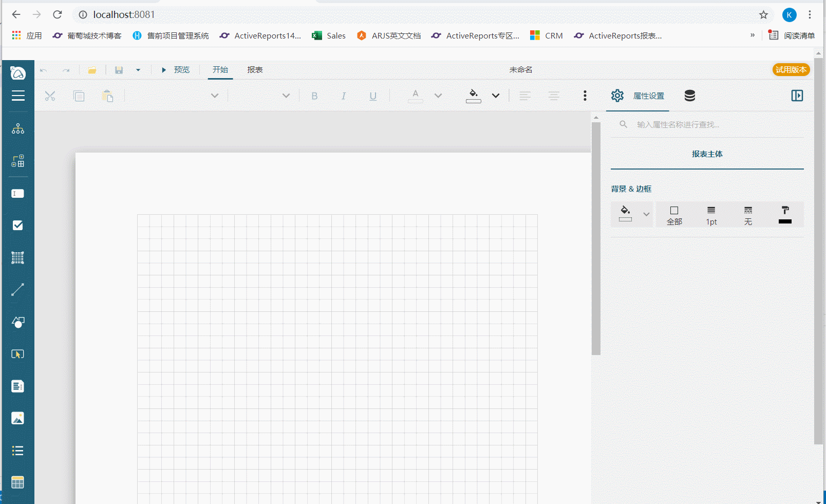
Task: Select the Image control in toolbox
Action: [x=18, y=418]
